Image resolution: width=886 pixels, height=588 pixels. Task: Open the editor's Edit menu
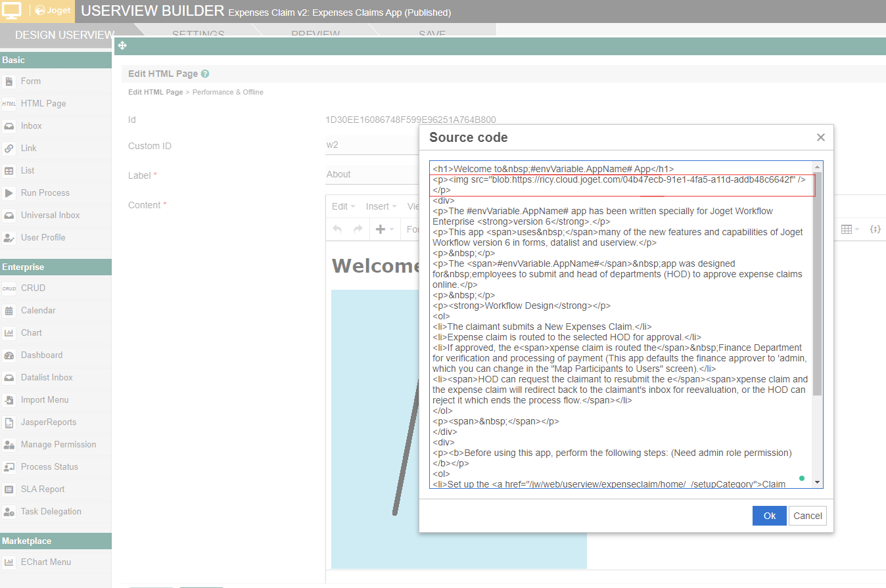click(343, 206)
